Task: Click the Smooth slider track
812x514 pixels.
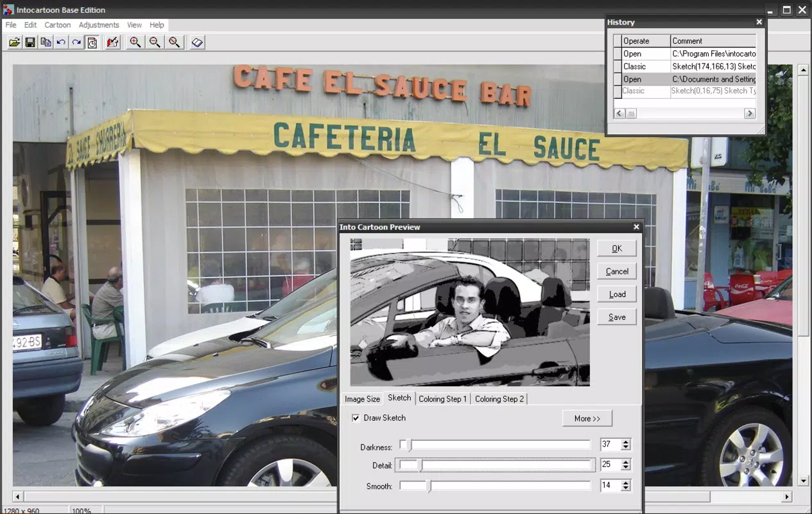Action: click(495, 486)
